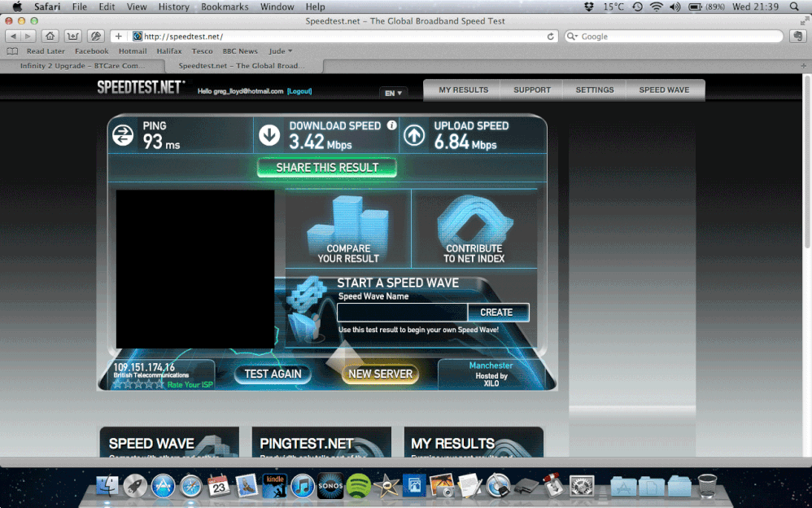Switch to the Infinity 2 Upgrade tab
This screenshot has height=508, width=812.
83,66
